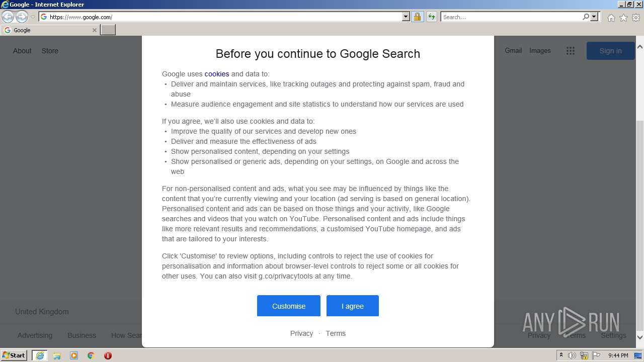644x362 pixels.
Task: Click the Home icon in IE toolbar
Action: 611,18
